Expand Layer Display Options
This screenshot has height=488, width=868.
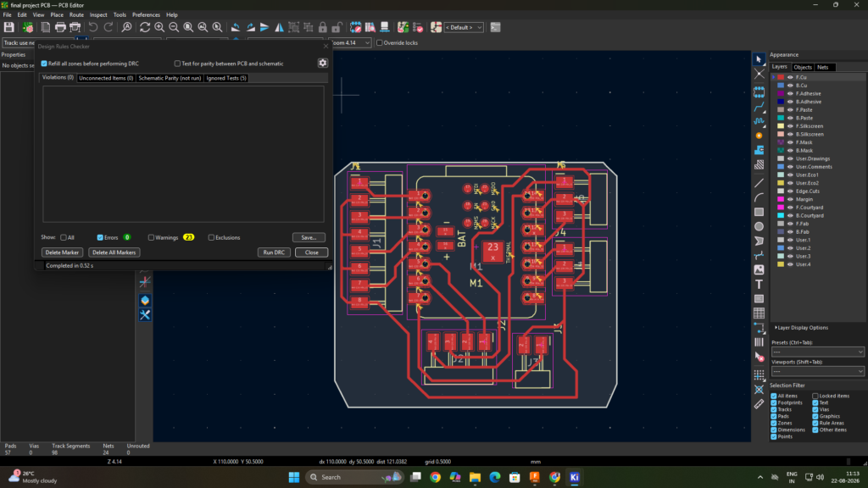coord(802,328)
